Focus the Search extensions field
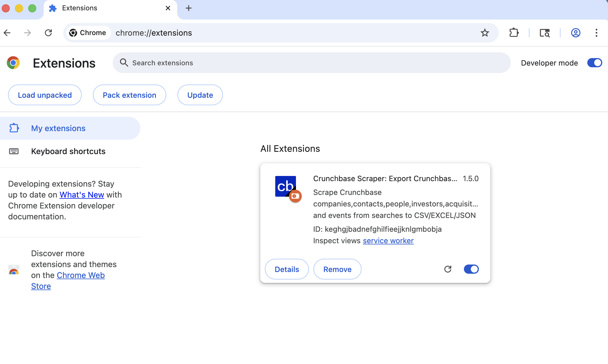The width and height of the screenshot is (608, 364). [311, 63]
